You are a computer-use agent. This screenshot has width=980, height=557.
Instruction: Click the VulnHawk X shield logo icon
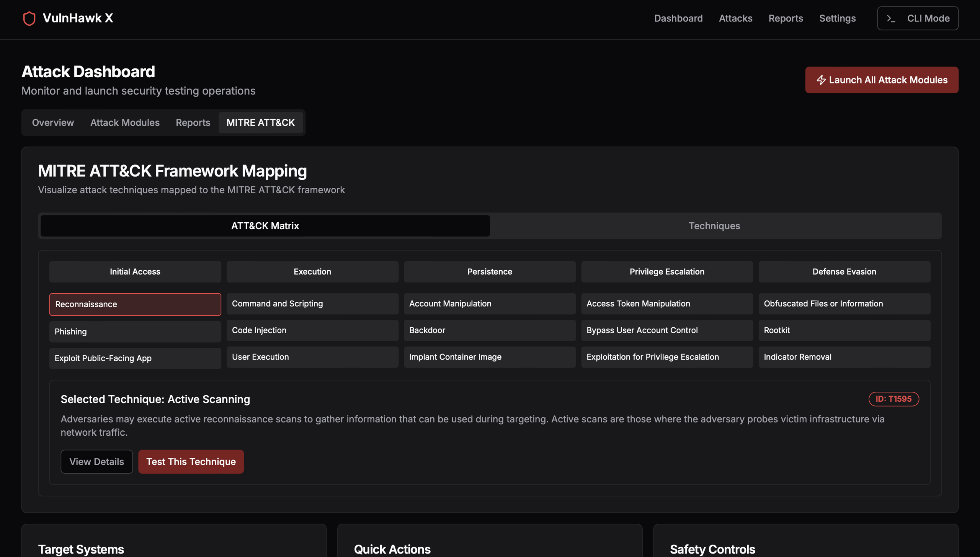click(29, 18)
